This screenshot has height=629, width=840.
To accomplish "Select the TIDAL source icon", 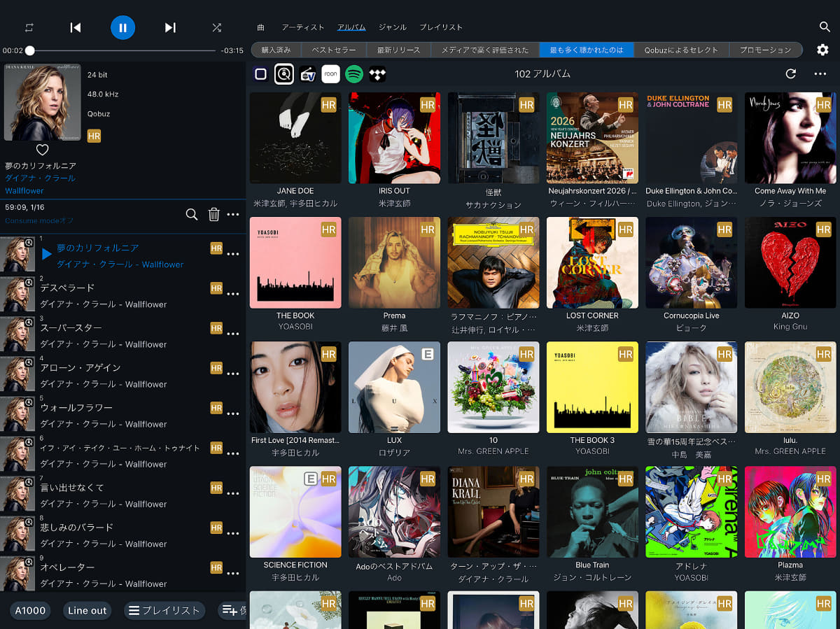I will pos(378,73).
